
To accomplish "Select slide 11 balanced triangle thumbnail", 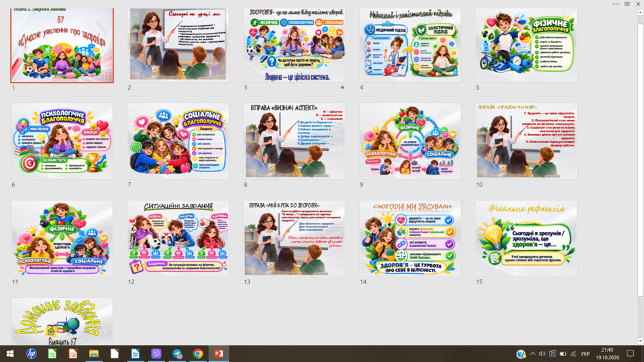I will coord(62,238).
